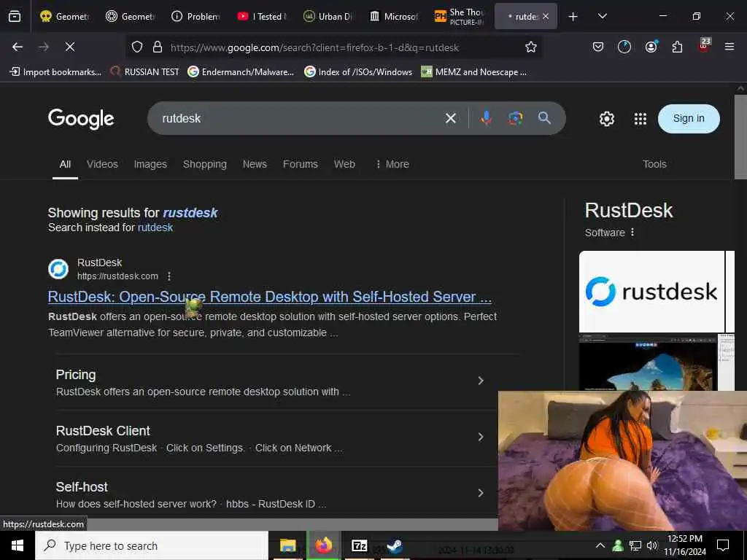Open File Explorer from taskbar

click(x=287, y=545)
